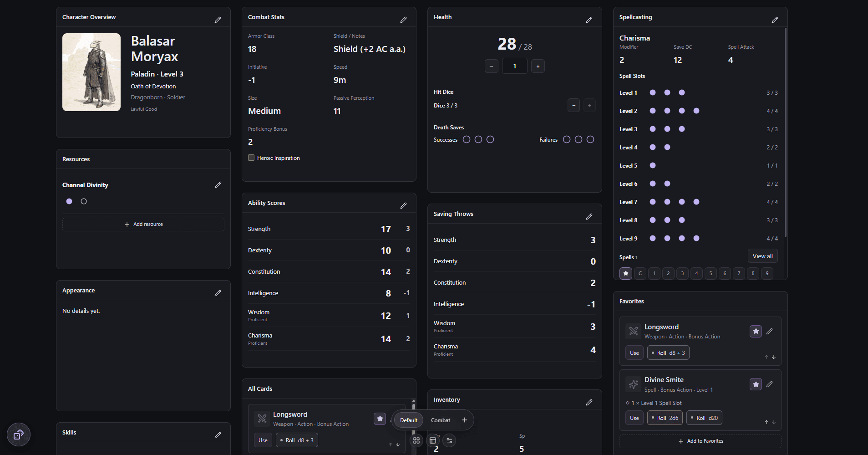Viewport: 868px width, 455px height.
Task: Open layout settings sliders icon
Action: point(449,440)
